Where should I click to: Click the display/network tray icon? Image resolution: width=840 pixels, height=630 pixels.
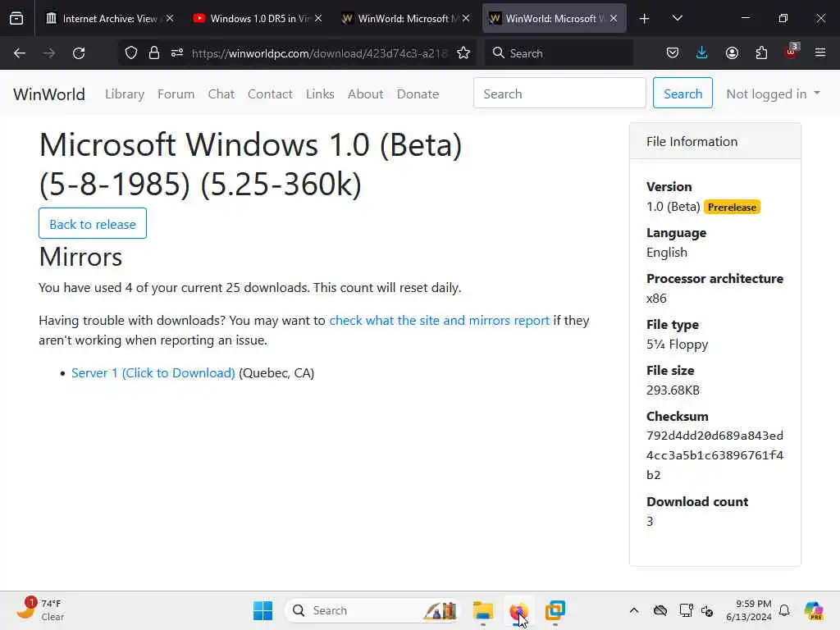(687, 610)
